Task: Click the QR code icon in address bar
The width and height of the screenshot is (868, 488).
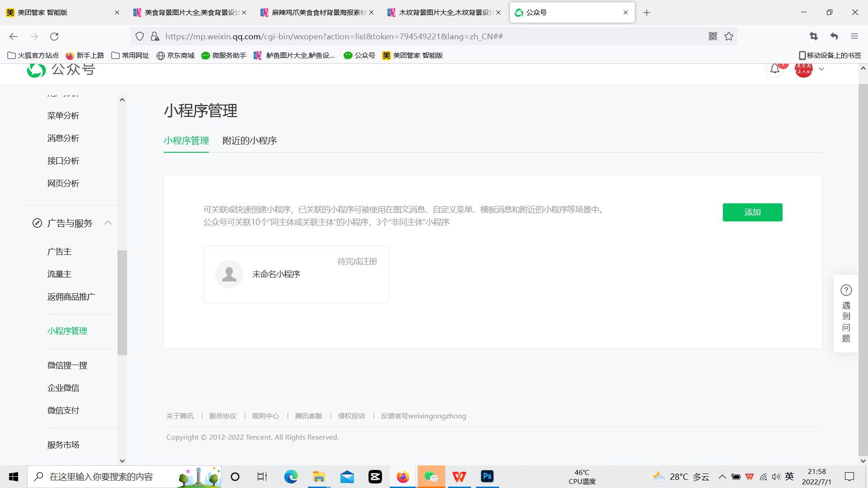Action: [x=713, y=36]
